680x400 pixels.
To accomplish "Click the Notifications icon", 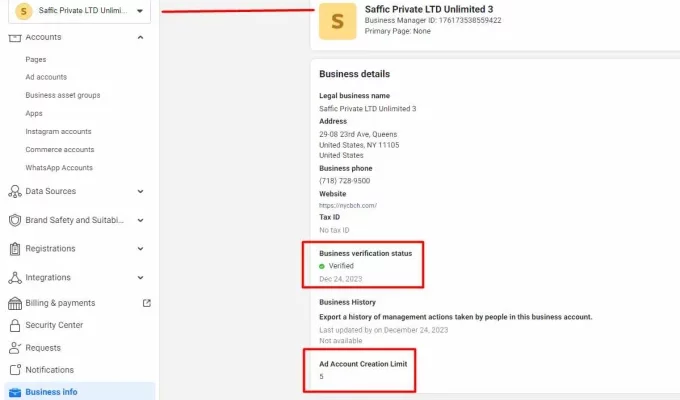I will [x=15, y=370].
